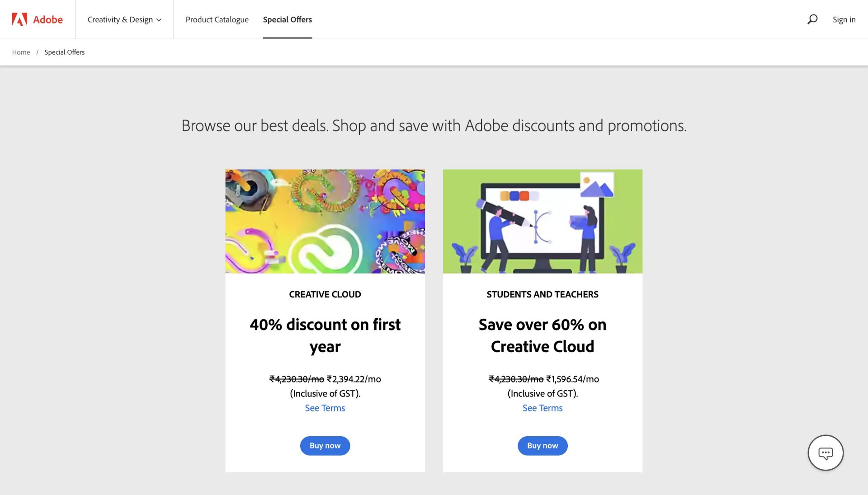Click Students and Teachers illustration image

pos(542,222)
